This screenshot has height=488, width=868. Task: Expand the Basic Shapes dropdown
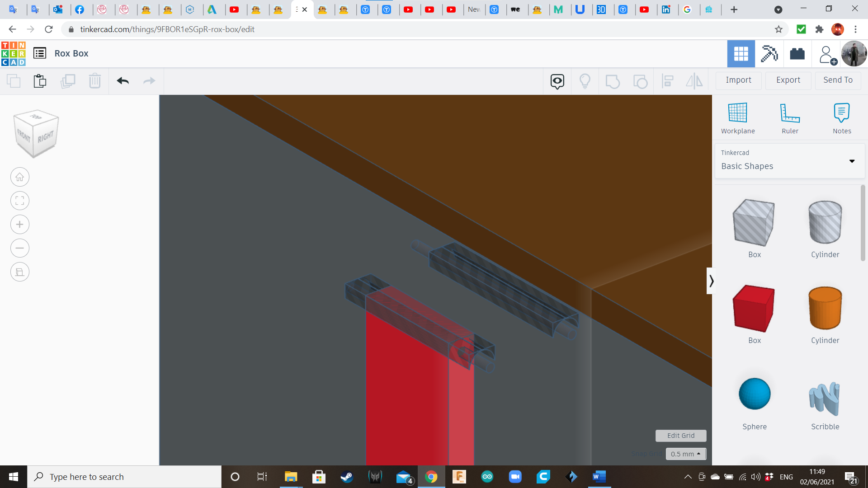coord(852,161)
